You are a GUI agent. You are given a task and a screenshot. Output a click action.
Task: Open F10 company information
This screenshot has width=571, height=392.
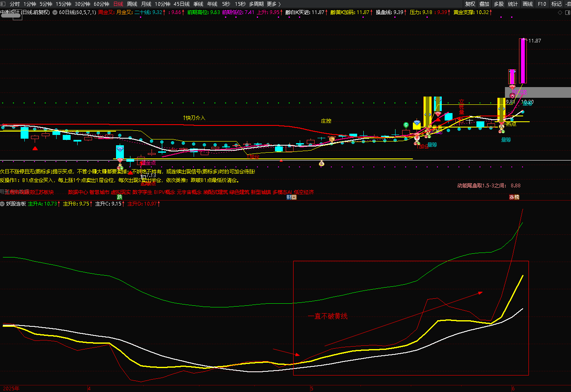pyautogui.click(x=542, y=4)
